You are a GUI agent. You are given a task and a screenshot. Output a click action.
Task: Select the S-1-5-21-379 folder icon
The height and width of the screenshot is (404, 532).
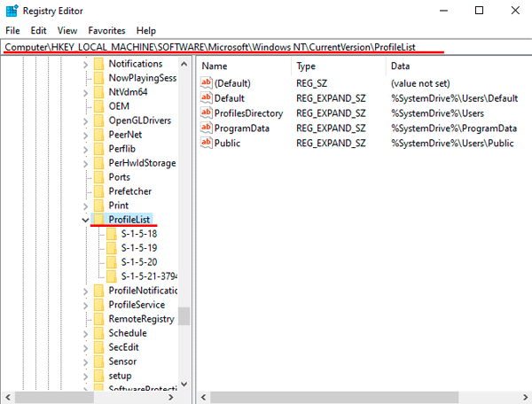click(112, 276)
